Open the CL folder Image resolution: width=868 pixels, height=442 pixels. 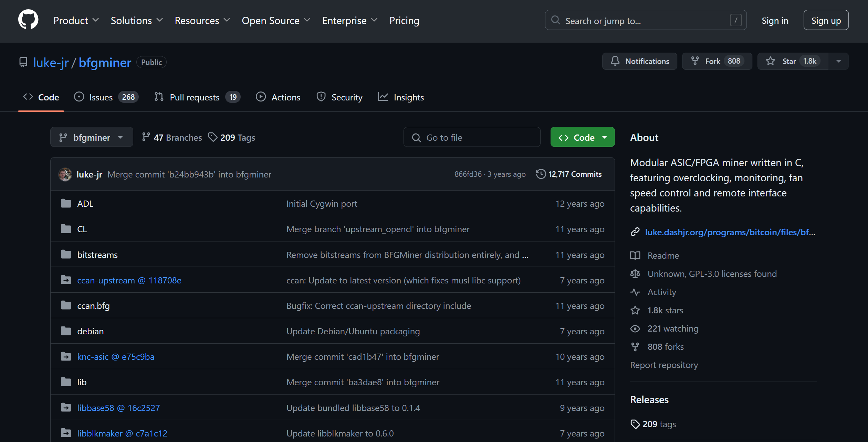click(82, 229)
